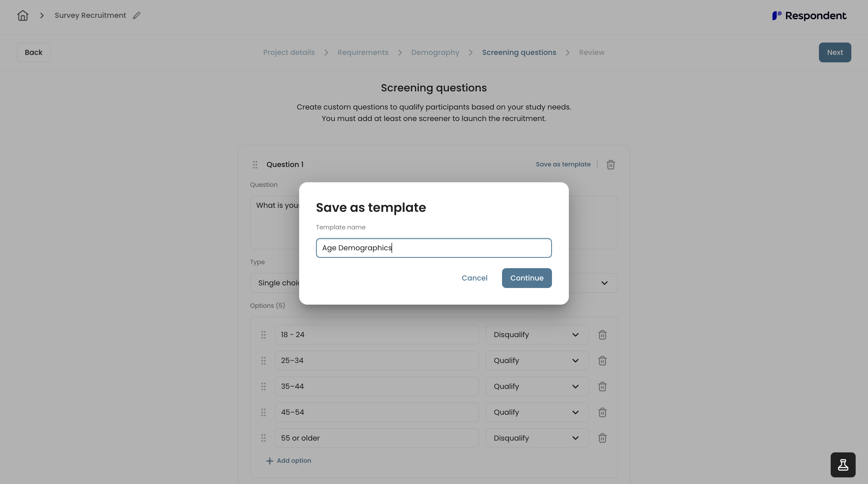Open the Review step
This screenshot has width=868, height=484.
(x=591, y=53)
